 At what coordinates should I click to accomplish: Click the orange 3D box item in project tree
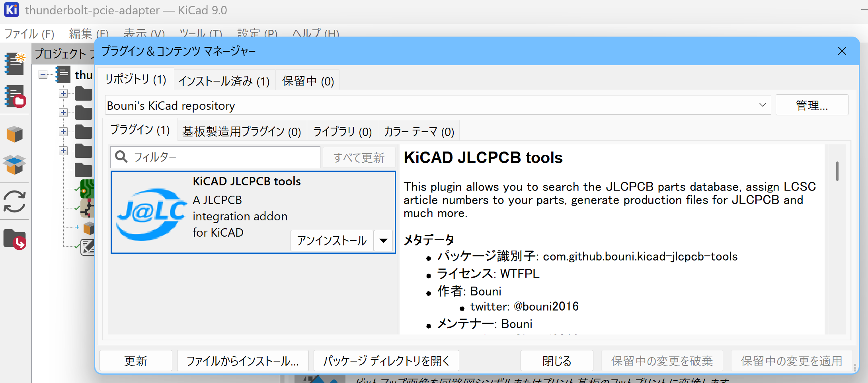(89, 228)
